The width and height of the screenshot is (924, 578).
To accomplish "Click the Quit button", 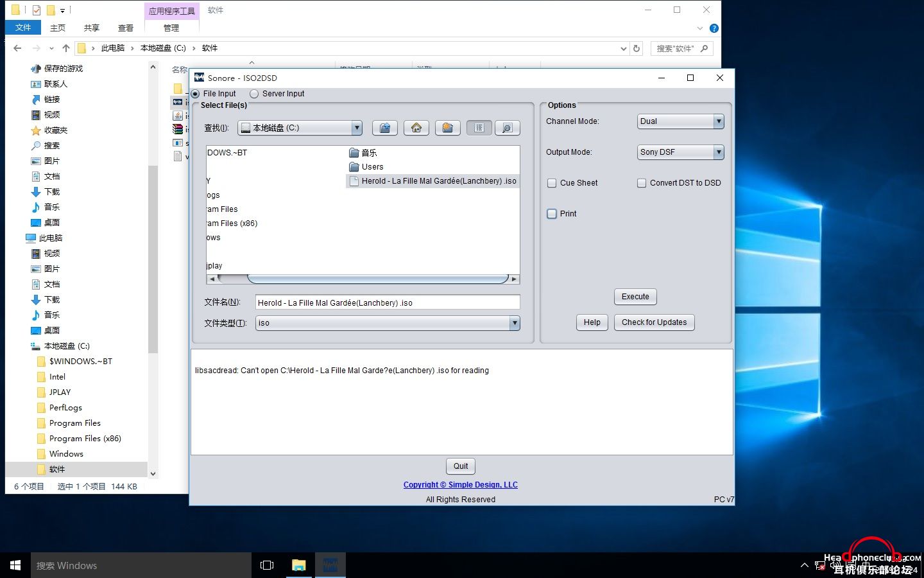I will [461, 466].
